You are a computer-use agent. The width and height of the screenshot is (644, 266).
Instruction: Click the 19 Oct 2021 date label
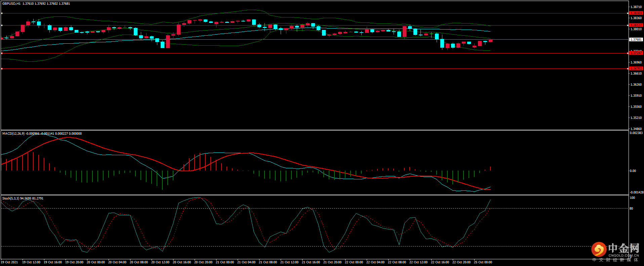9,262
